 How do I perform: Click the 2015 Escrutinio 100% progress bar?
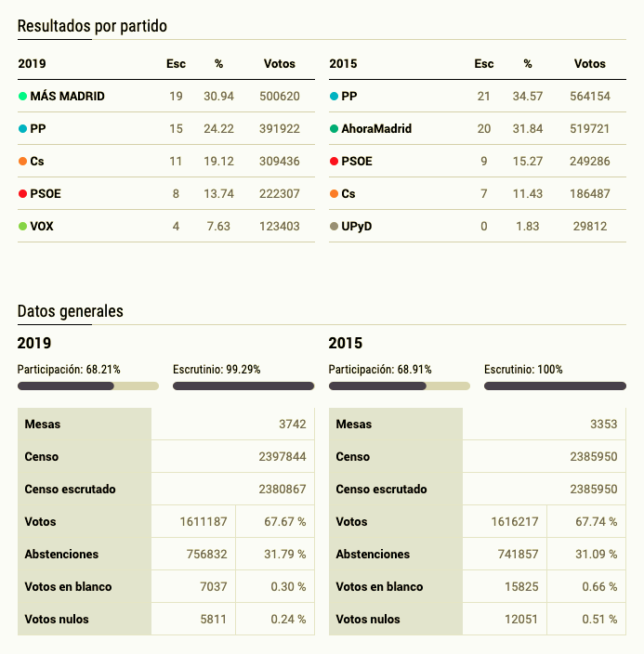555,386
